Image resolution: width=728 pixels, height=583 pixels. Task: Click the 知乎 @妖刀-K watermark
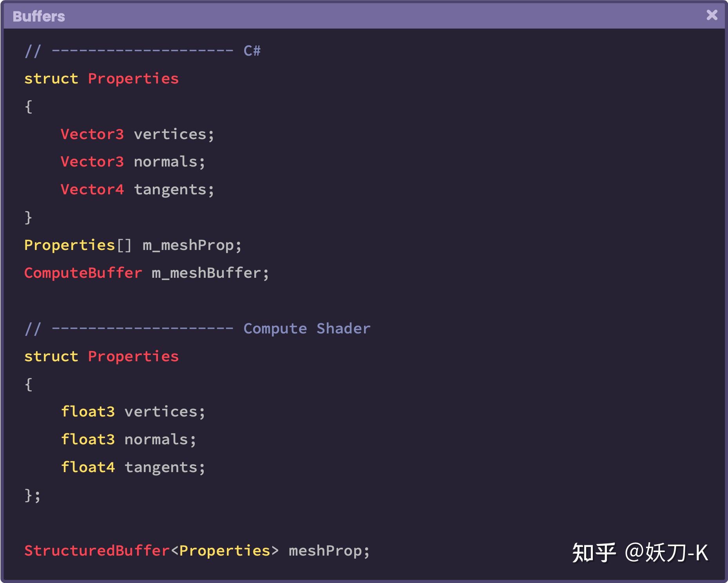(640, 553)
